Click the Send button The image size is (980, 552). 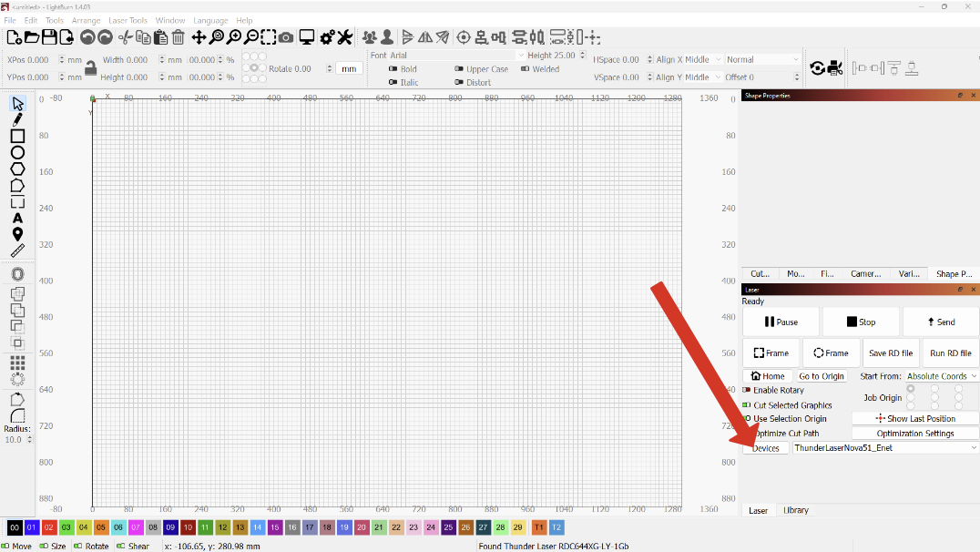click(x=941, y=322)
